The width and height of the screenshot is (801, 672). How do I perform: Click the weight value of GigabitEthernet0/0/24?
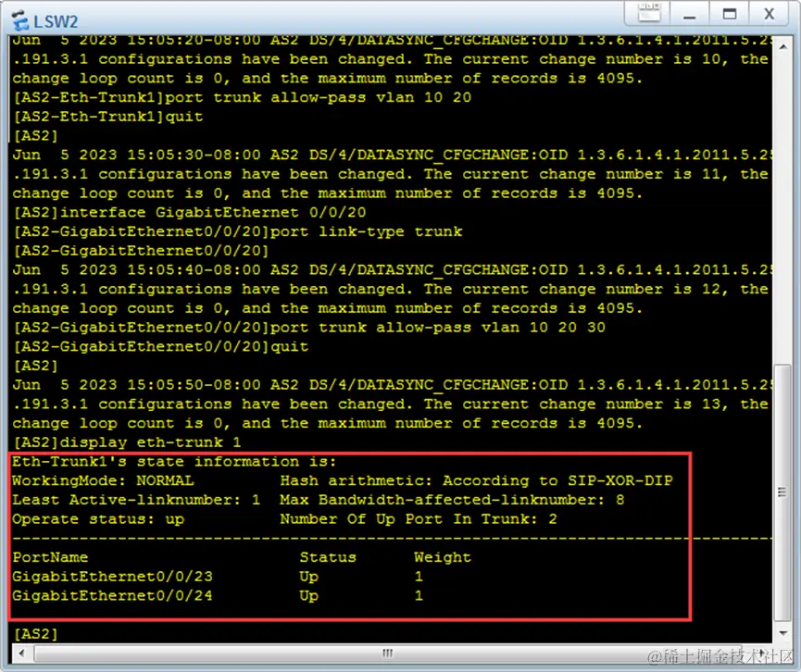(419, 596)
